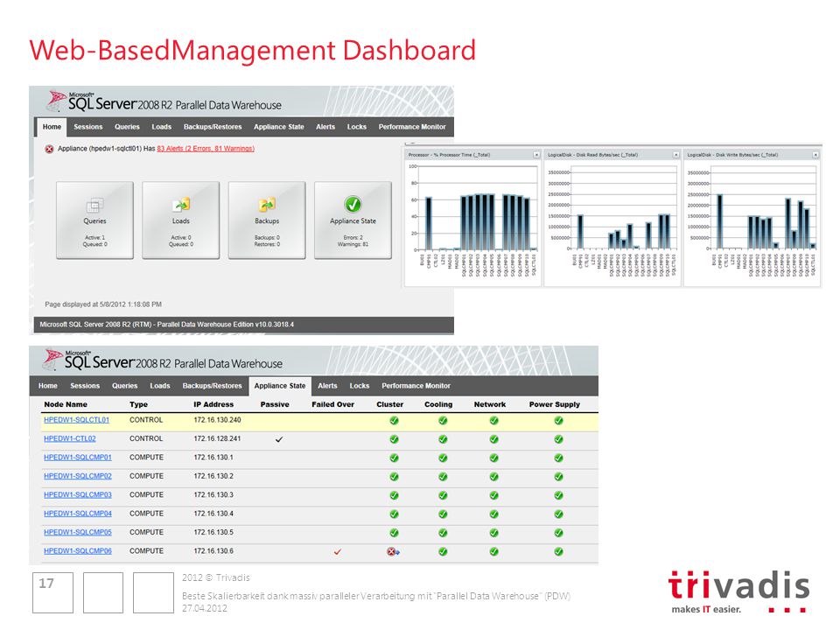Click Cluster status icon for HPEDW1-SQLCMP04

pyautogui.click(x=395, y=514)
